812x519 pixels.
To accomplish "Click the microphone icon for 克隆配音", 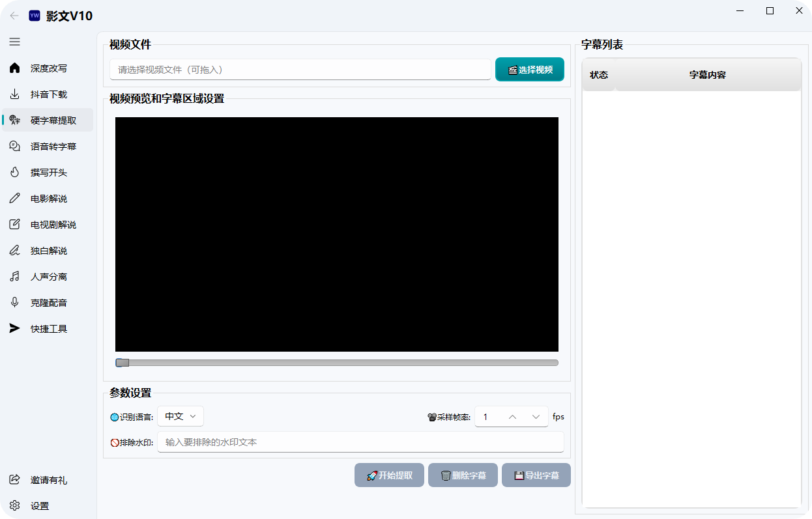I will tap(14, 303).
